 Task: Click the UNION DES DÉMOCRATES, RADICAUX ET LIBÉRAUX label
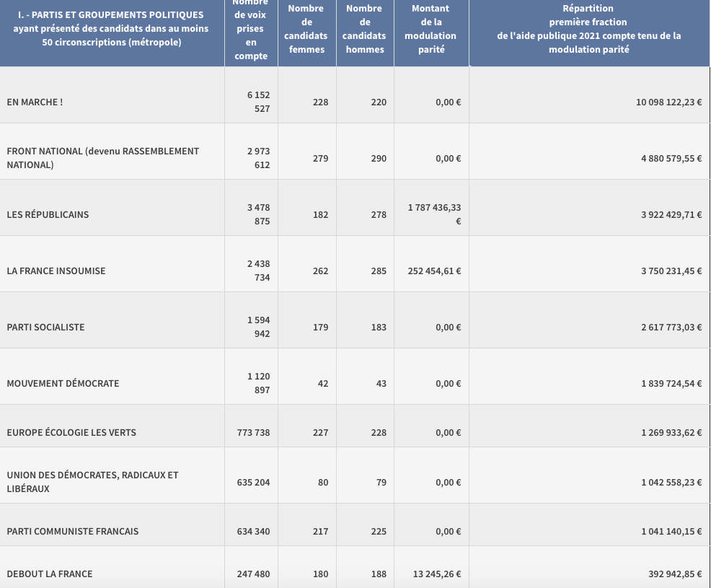pos(92,482)
